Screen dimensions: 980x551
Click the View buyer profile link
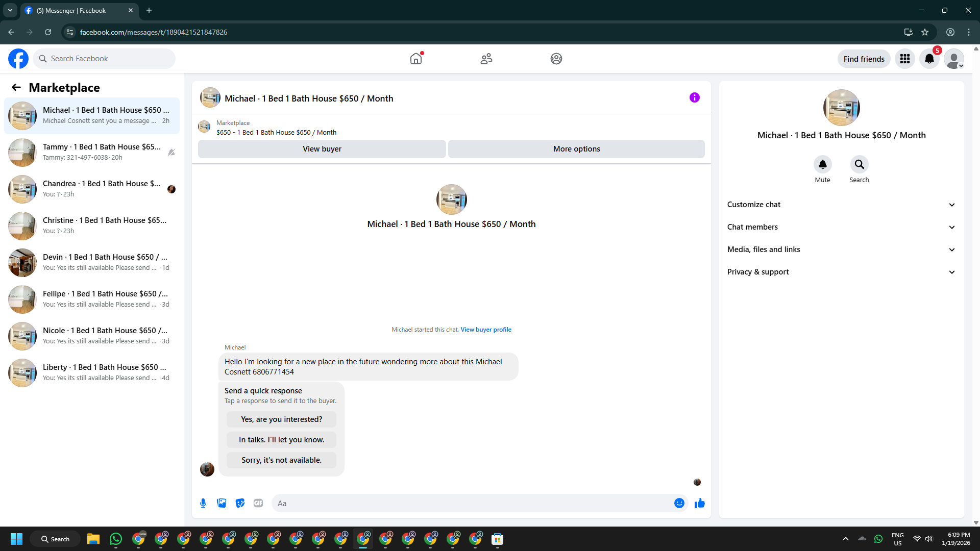[485, 330]
